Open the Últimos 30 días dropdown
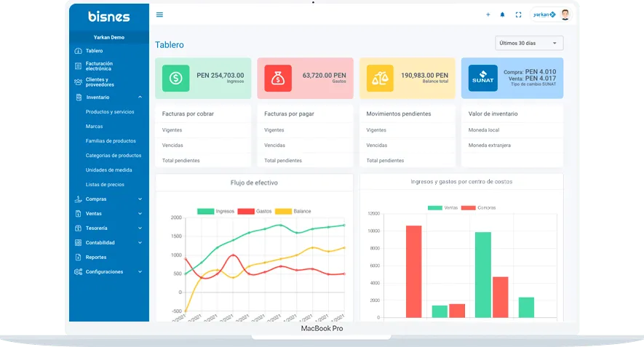This screenshot has width=644, height=347. point(529,43)
